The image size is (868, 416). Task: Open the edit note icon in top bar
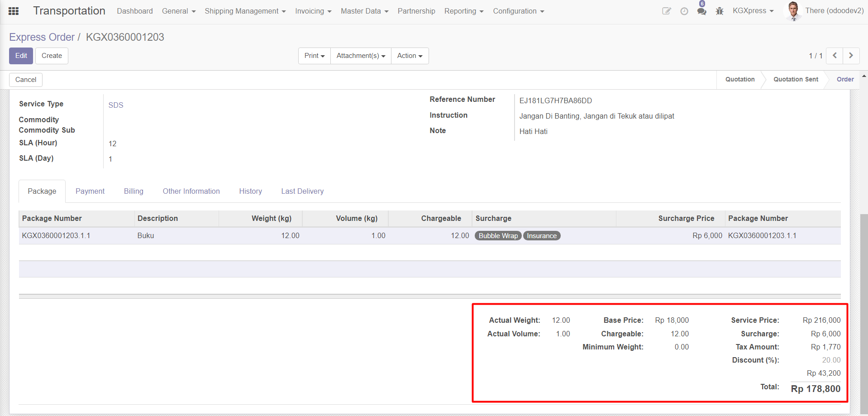coord(666,11)
